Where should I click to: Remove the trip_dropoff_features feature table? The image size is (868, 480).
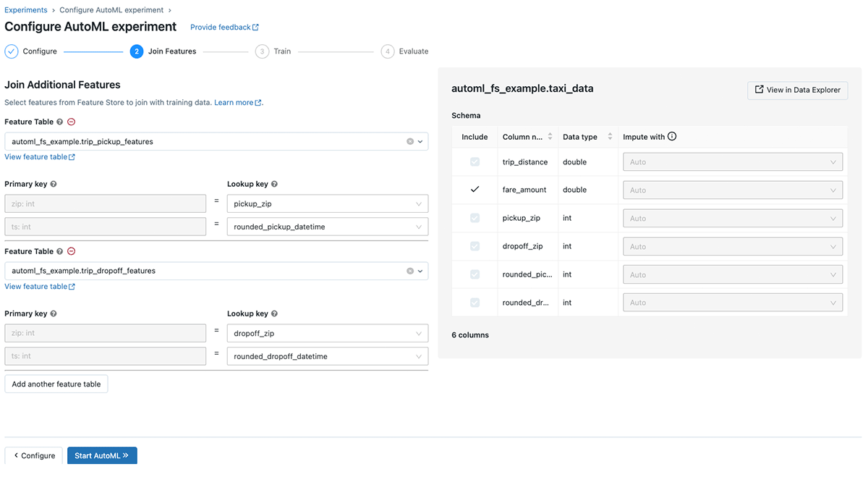pyautogui.click(x=71, y=251)
